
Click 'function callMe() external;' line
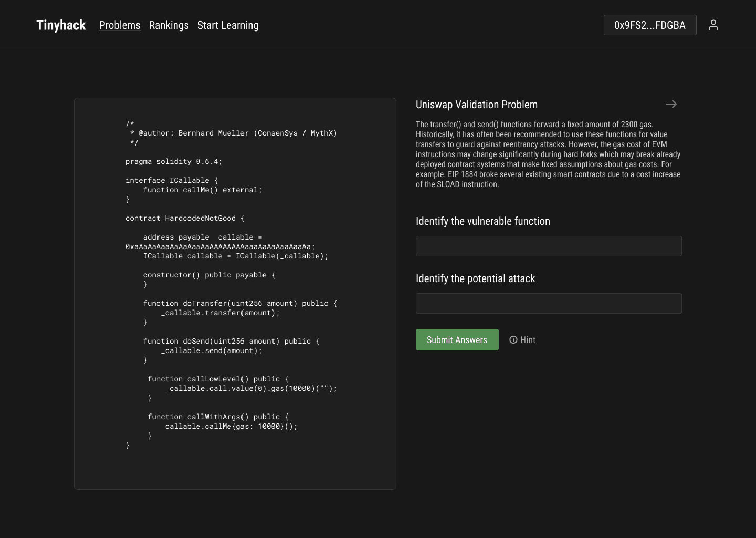(x=203, y=190)
